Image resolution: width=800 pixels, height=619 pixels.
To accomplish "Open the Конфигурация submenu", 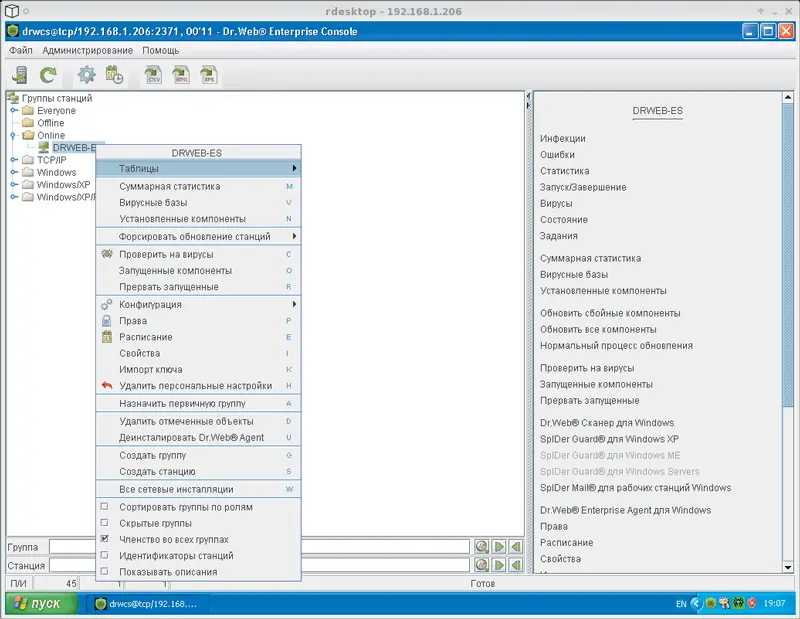I will (198, 305).
